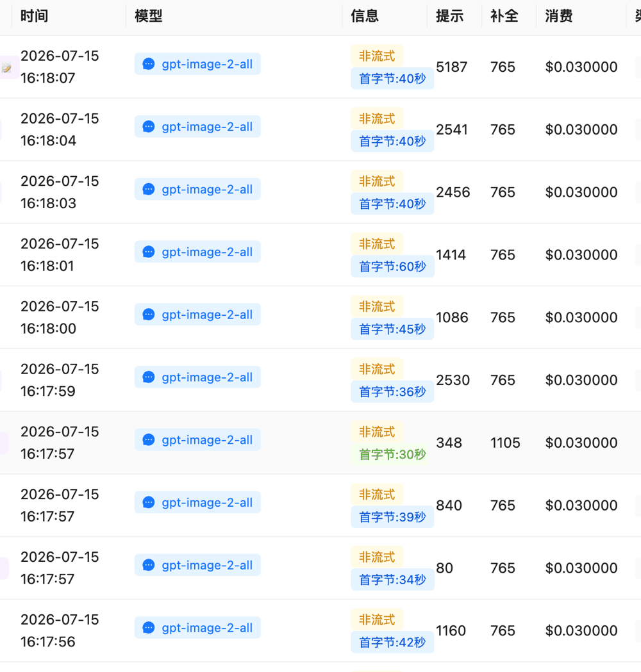641x672 pixels.
Task: Click the 非流式 tag in the 16:18:04 row
Action: coord(377,119)
